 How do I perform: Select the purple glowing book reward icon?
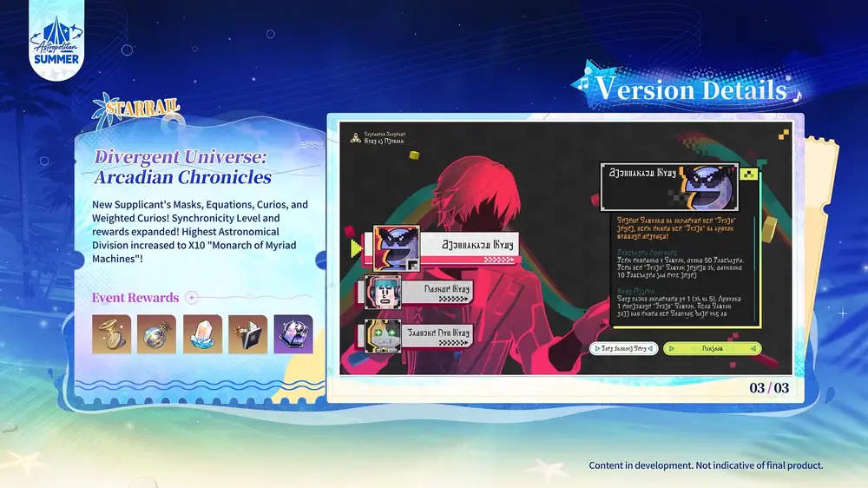pyautogui.click(x=293, y=334)
